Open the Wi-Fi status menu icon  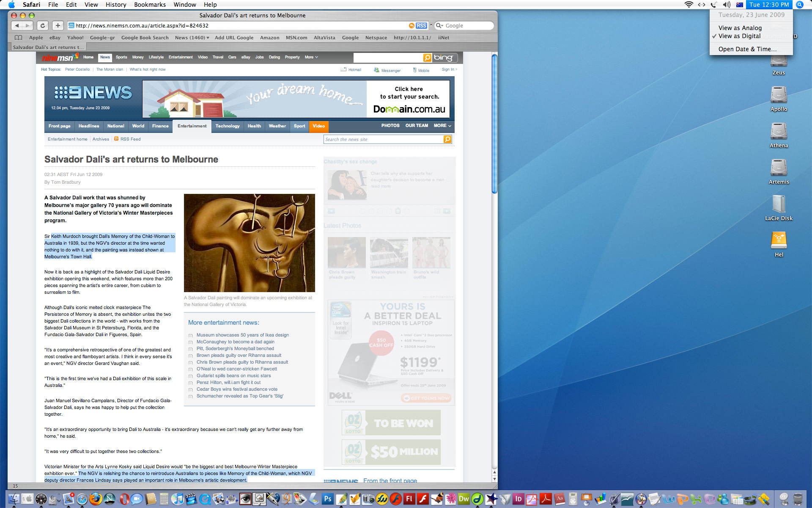689,5
